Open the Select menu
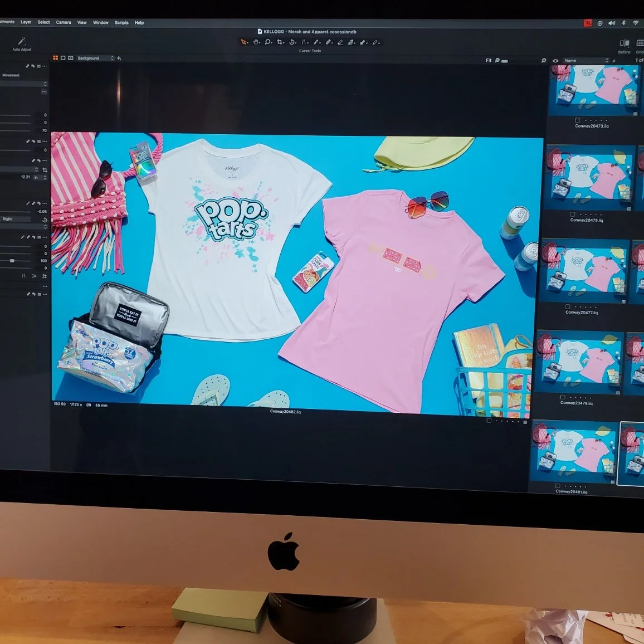Screen dimensions: 644x644 (43, 22)
